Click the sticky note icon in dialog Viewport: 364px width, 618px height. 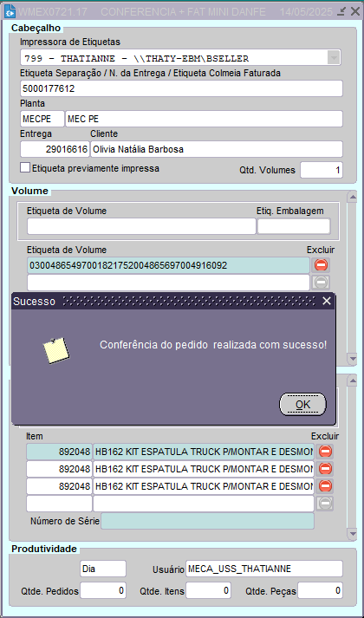(56, 350)
